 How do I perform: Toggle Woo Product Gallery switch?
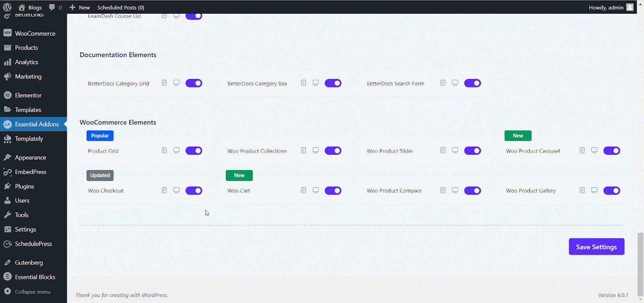(612, 191)
